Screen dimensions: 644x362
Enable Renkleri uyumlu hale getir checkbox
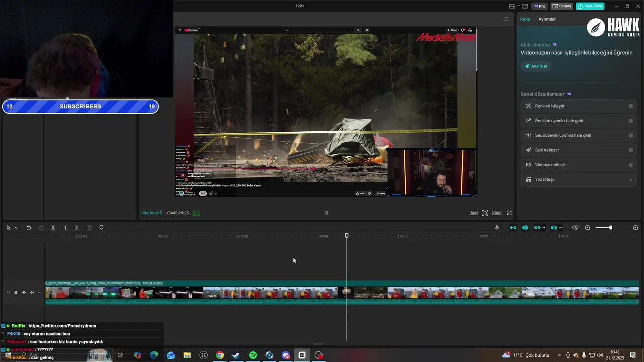tap(631, 121)
